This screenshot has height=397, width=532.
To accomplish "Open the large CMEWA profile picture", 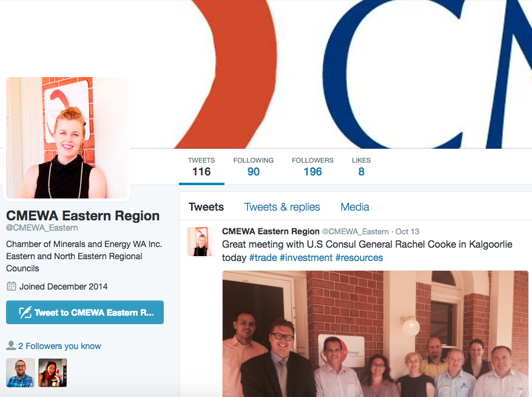I will (67, 138).
